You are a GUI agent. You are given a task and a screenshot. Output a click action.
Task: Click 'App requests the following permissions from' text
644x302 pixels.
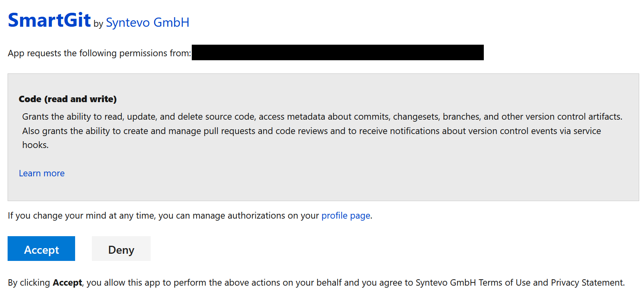pos(99,53)
